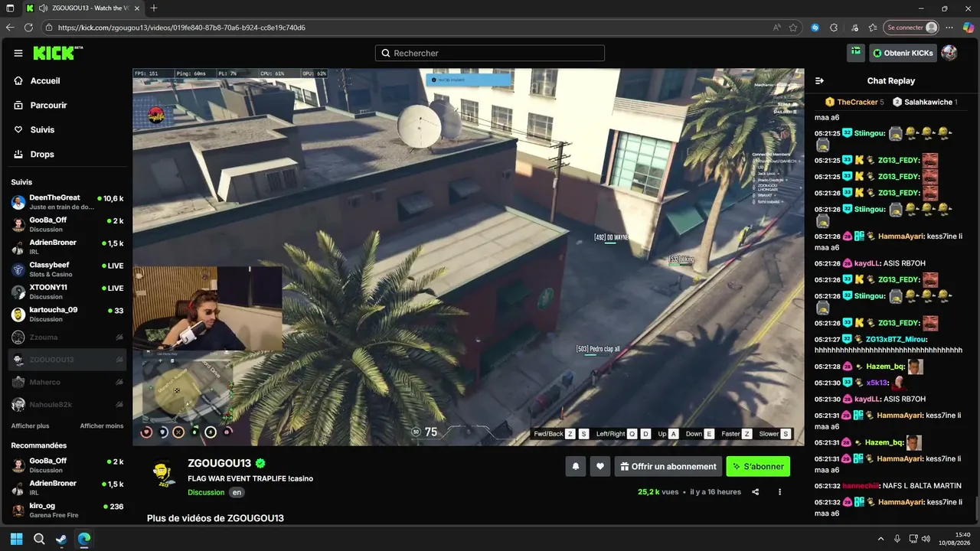
Task: Click the green S'abonner button
Action: pyautogui.click(x=758, y=466)
